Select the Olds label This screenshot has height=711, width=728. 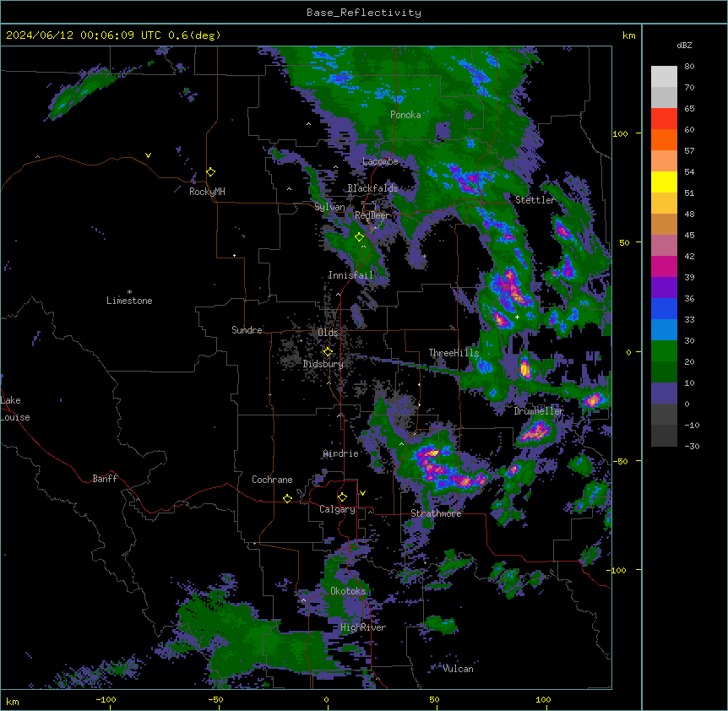328,333
